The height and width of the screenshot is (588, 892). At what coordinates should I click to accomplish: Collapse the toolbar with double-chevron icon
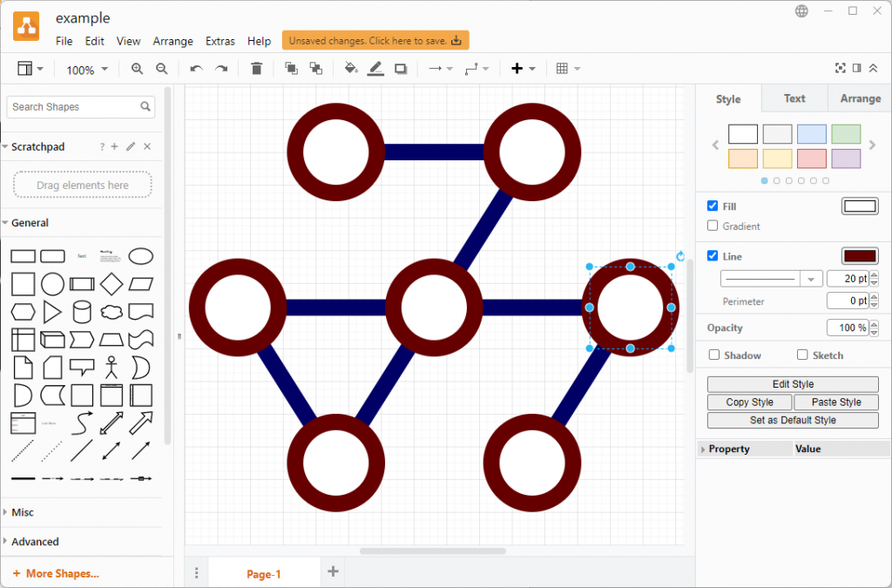(873, 68)
